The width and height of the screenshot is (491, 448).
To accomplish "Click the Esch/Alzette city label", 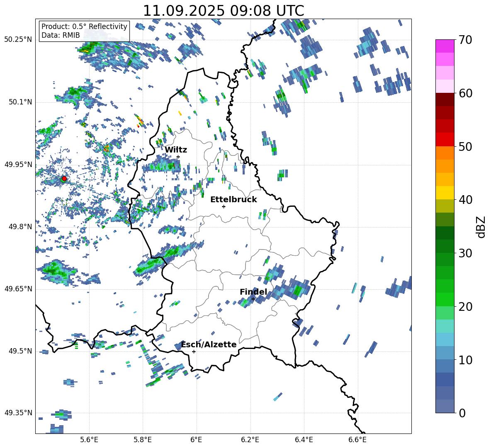I will pyautogui.click(x=209, y=344).
